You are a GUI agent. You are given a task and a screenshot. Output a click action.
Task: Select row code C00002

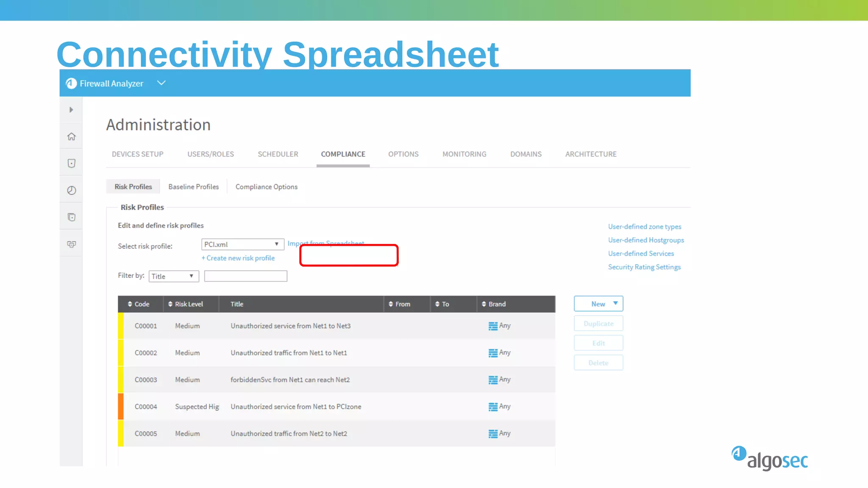146,353
